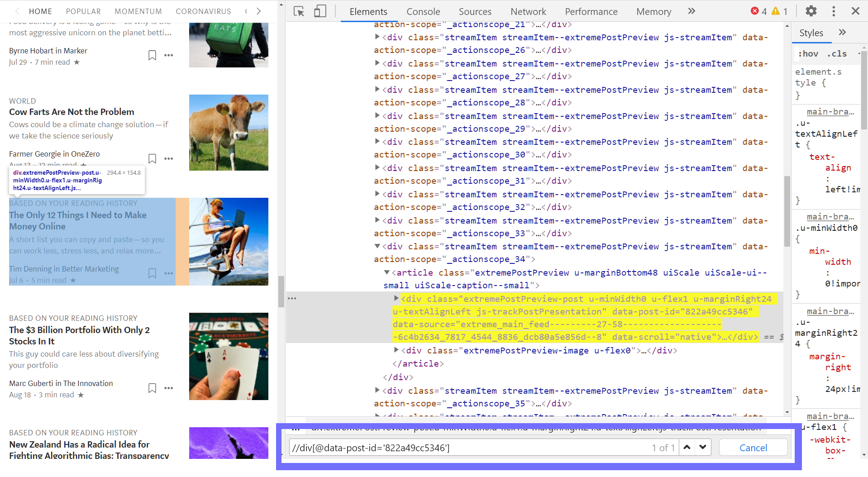Screen dimensions: 868x477
Task: Open first main-bra… stylesheet source link
Action: (830, 111)
